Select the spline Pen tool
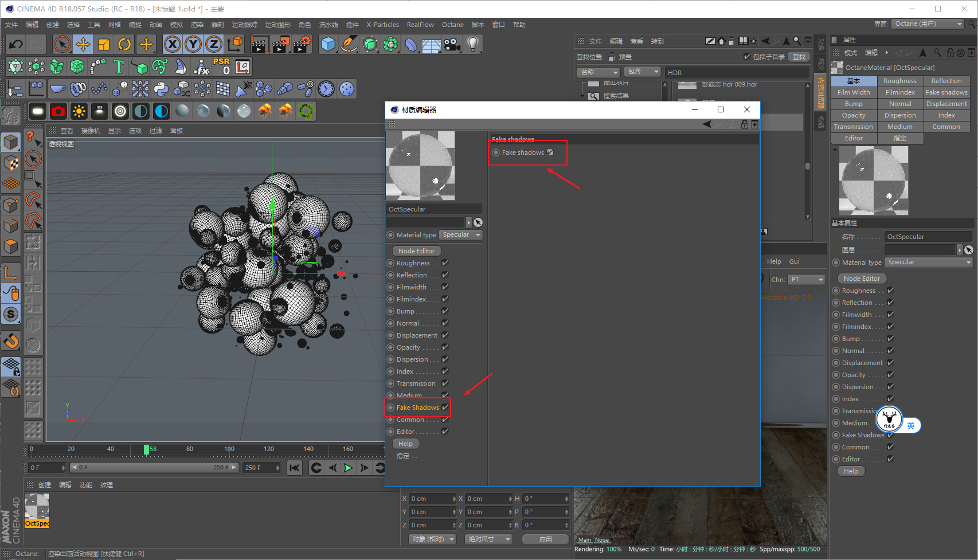 [349, 44]
